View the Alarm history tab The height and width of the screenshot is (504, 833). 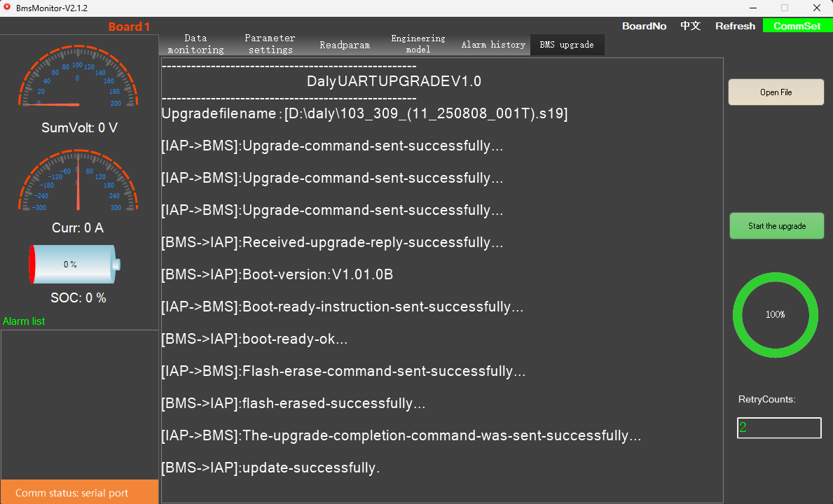pos(493,45)
